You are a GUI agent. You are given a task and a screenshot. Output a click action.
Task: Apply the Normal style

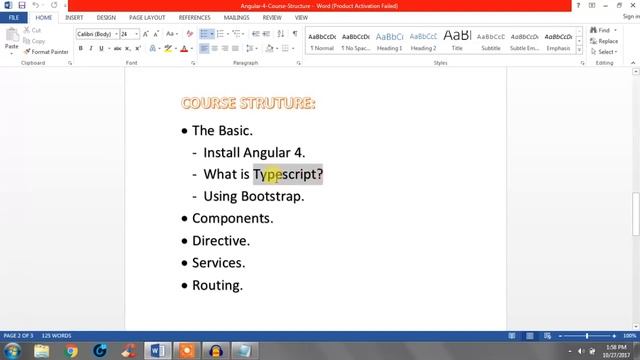pyautogui.click(x=322, y=41)
